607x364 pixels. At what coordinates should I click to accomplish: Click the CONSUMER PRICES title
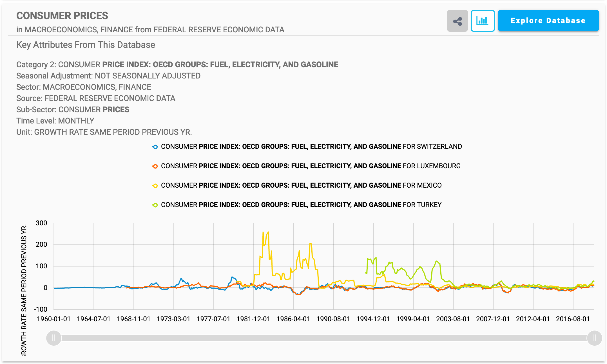[62, 16]
